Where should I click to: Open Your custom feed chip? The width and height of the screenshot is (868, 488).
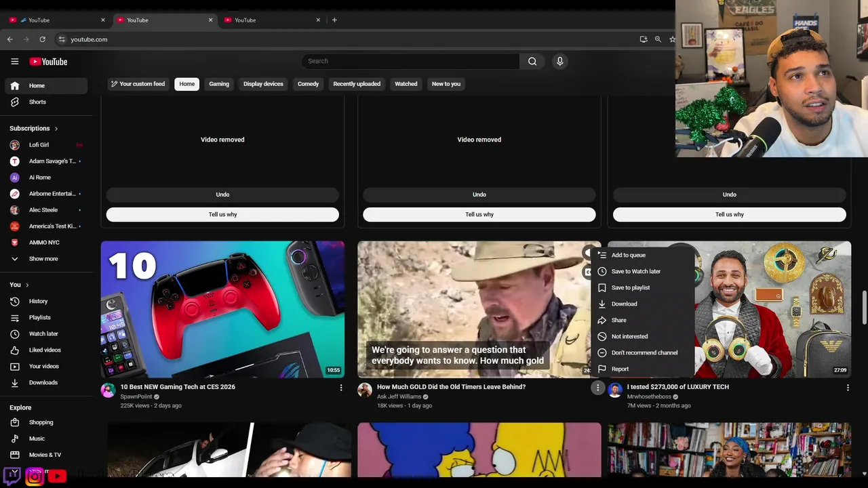tap(138, 84)
